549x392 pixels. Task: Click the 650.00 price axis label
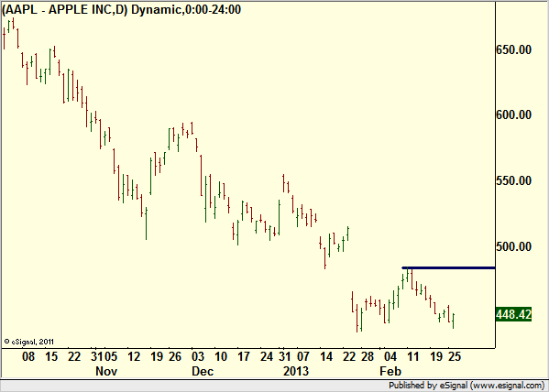pyautogui.click(x=513, y=49)
